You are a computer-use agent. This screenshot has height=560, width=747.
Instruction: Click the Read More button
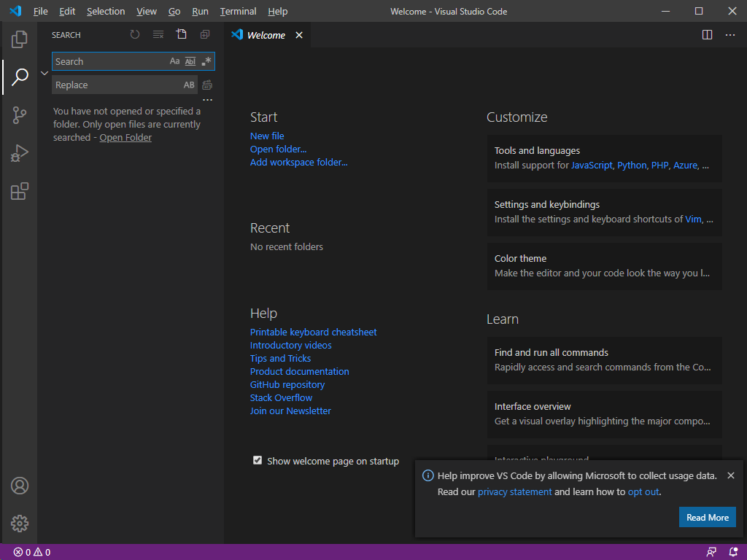click(707, 517)
